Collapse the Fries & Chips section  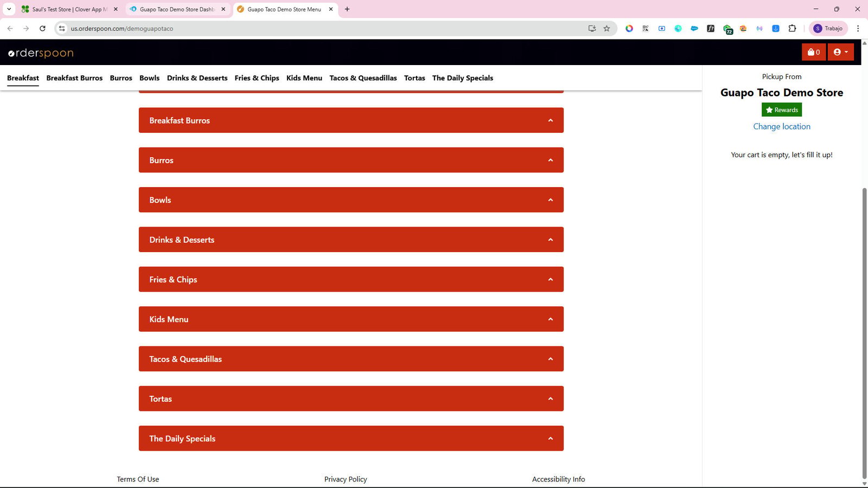(351, 279)
